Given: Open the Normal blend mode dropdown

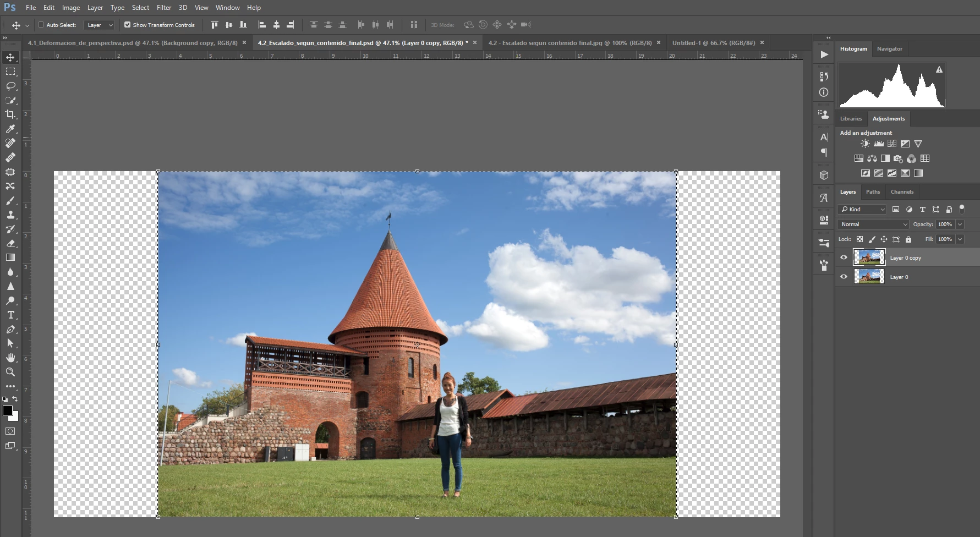Looking at the screenshot, I should pyautogui.click(x=873, y=224).
